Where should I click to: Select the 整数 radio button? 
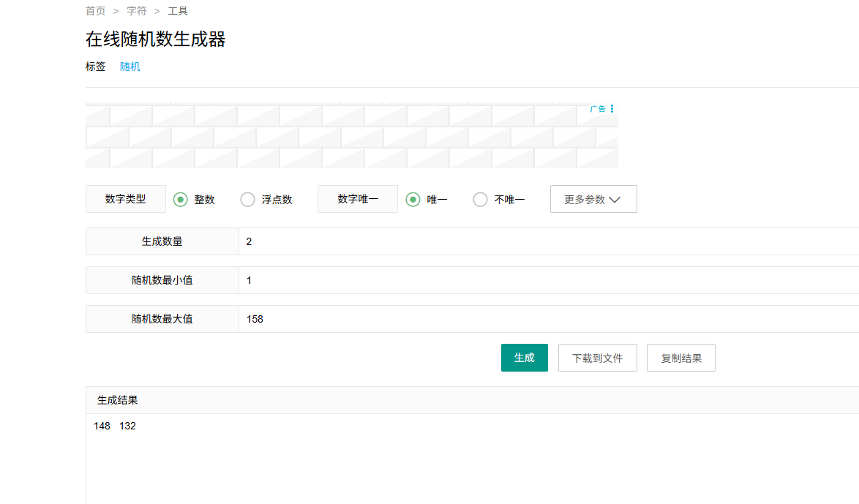[x=181, y=200]
